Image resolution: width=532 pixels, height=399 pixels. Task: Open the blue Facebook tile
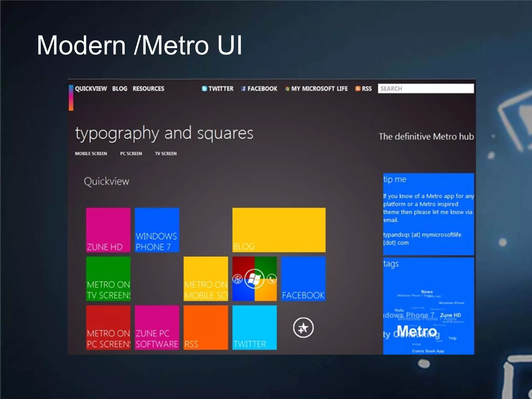(x=303, y=279)
